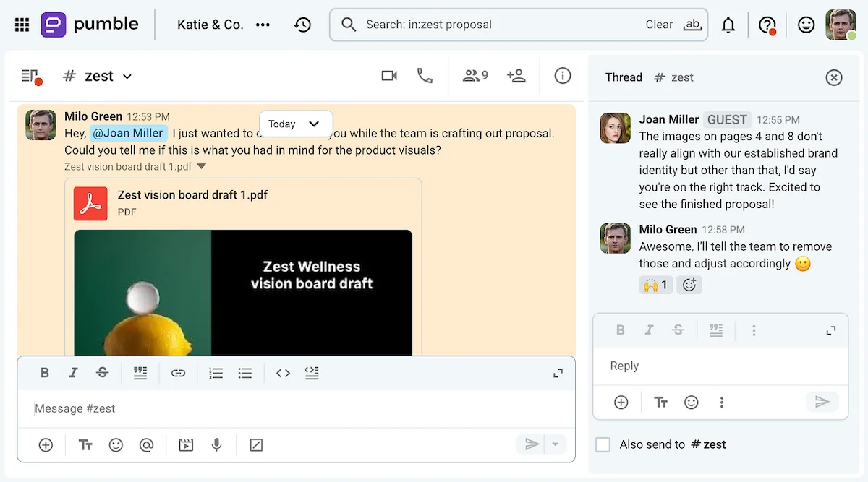Open more formatting options in the thread reply toolbar
Screen dimensions: 868x482
pyautogui.click(x=754, y=330)
